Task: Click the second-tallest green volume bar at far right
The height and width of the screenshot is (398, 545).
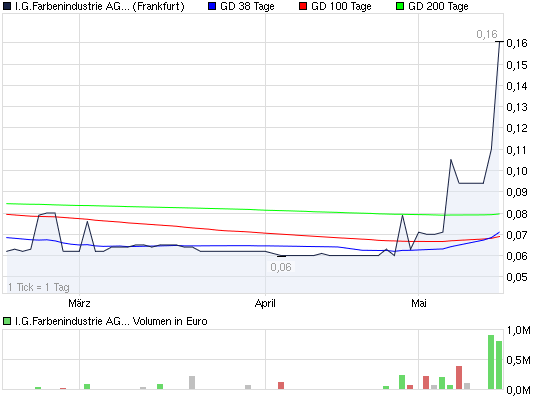Action: tap(499, 365)
